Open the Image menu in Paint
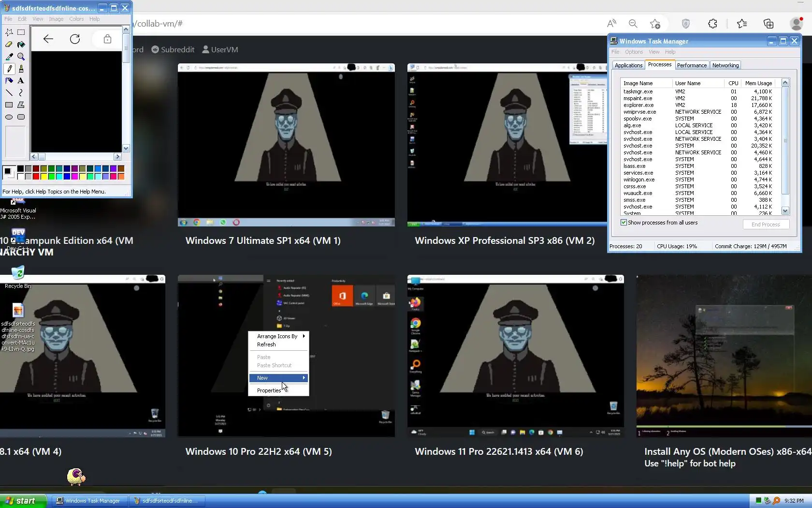812x508 pixels. point(56,19)
